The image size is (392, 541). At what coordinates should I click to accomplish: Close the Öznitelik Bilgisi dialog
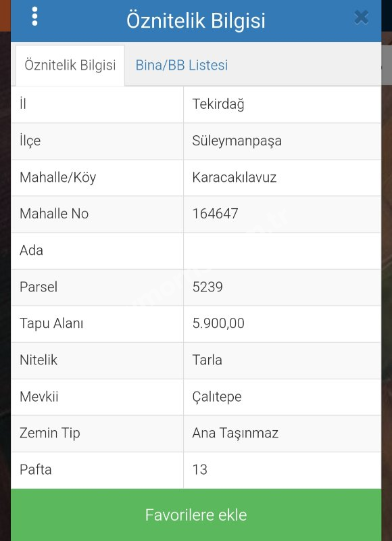[x=361, y=18]
